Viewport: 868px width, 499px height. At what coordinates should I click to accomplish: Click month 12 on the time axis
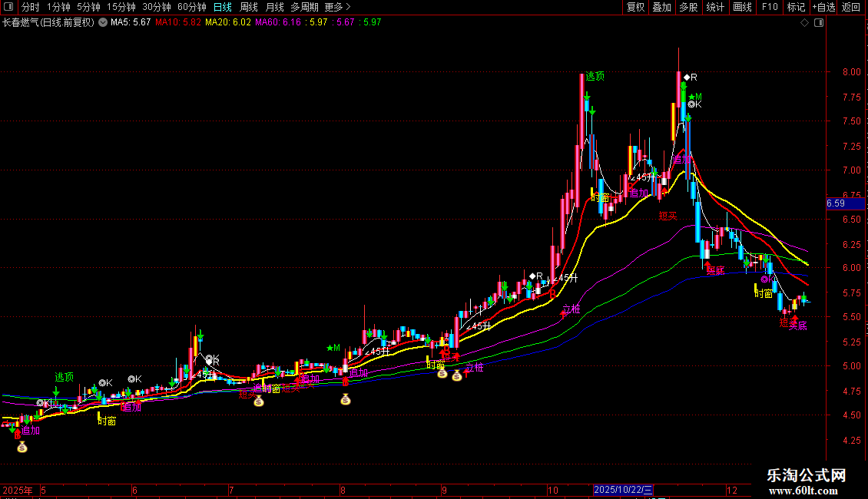(x=732, y=490)
